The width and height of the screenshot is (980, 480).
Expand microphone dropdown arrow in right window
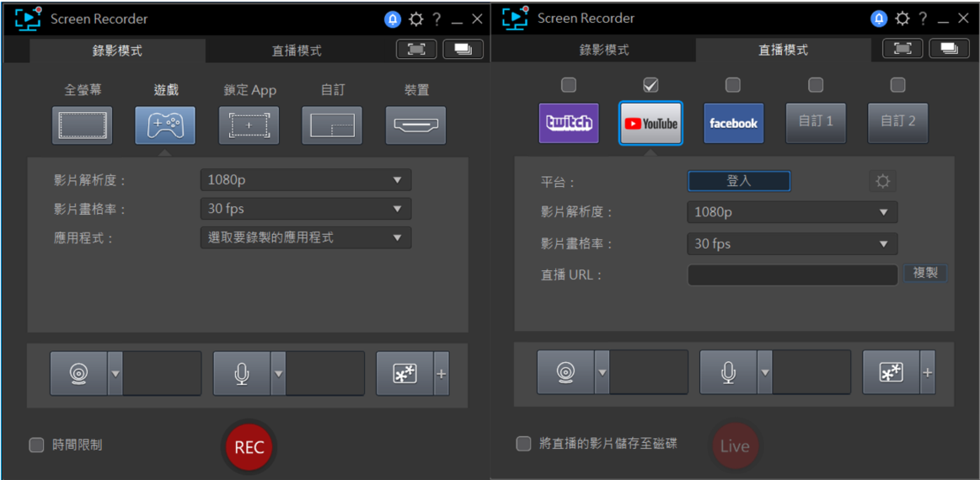pyautogui.click(x=765, y=372)
